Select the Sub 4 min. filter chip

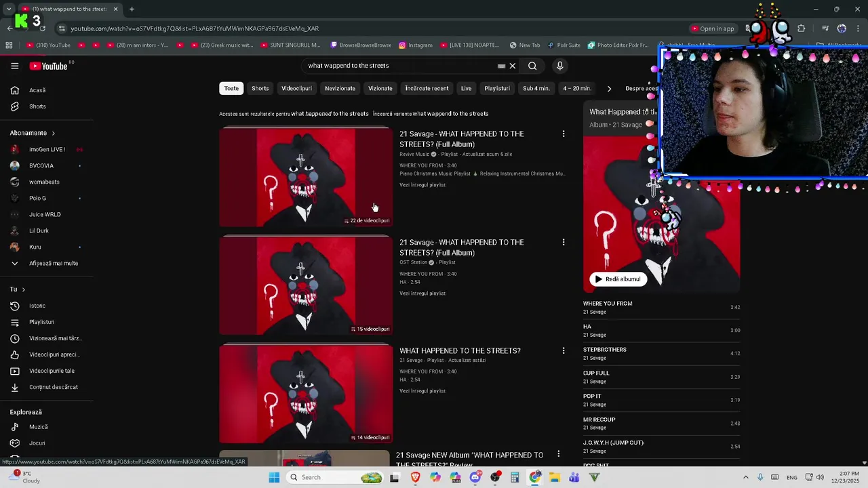click(536, 88)
